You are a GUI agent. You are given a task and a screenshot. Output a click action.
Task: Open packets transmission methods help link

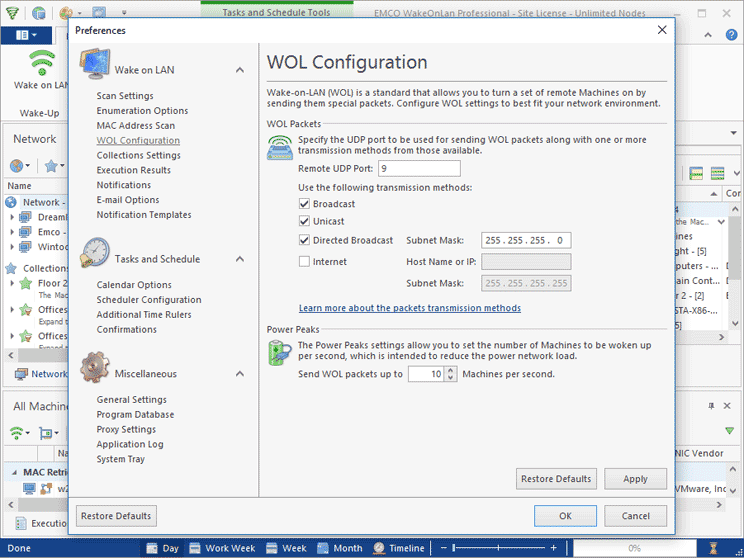point(409,308)
